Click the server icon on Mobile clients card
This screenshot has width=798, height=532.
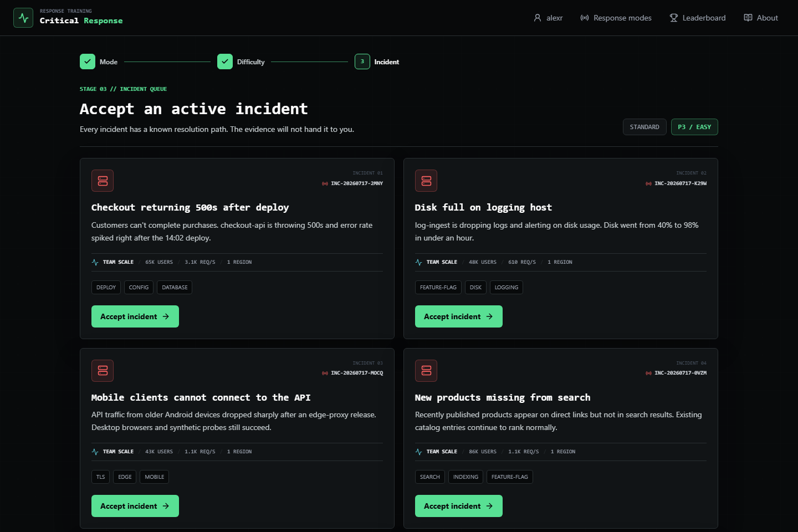coord(103,371)
